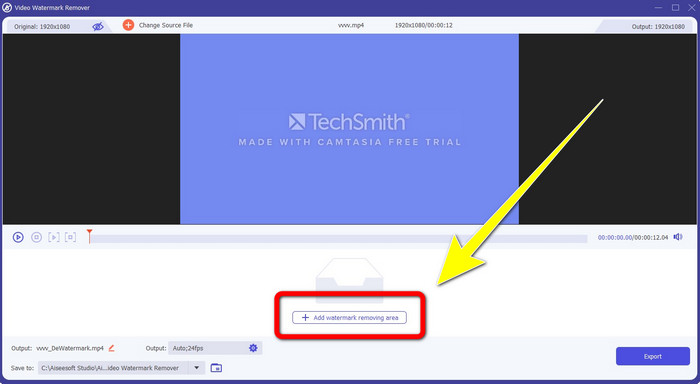Click the set start point bracket icon

coord(54,237)
